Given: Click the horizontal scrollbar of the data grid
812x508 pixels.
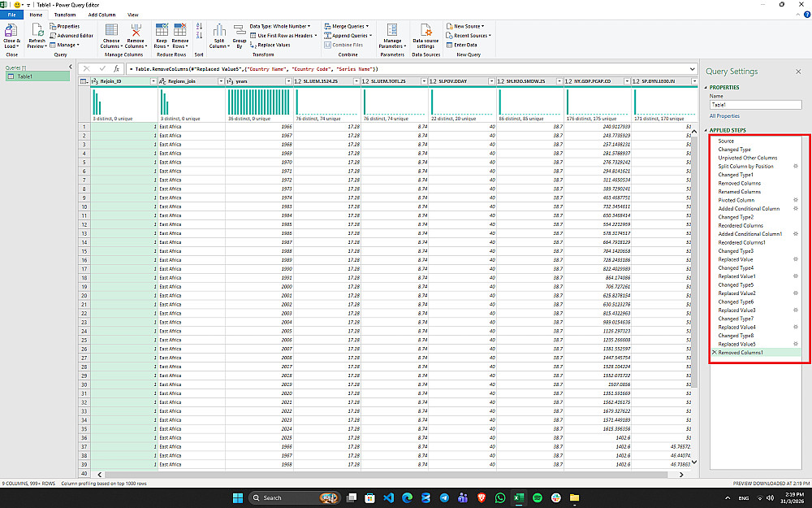Looking at the screenshot, I should 386,475.
